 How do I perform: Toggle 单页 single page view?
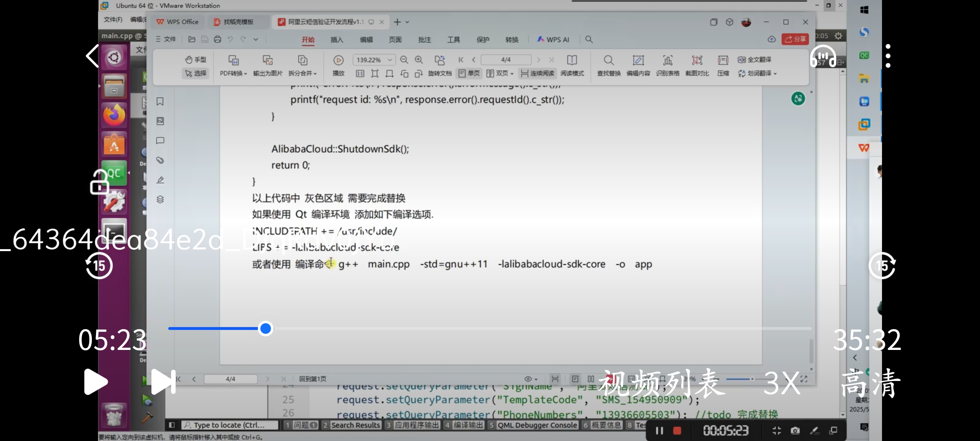[x=469, y=73]
